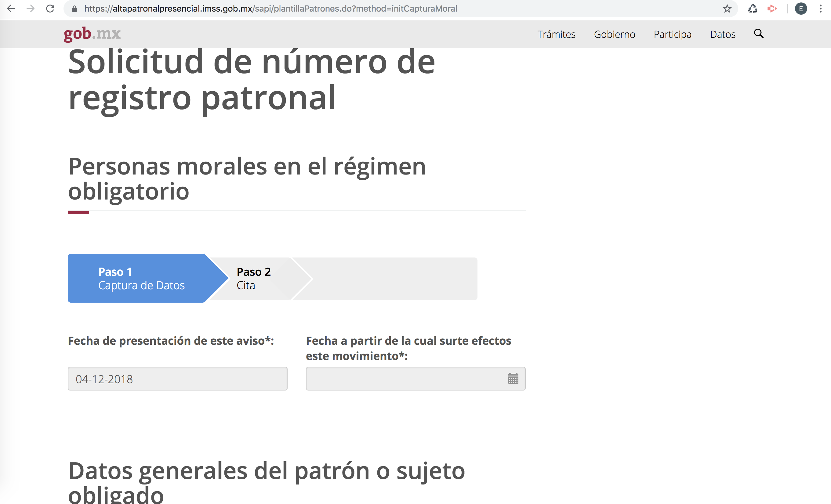Reload the page with the refresh icon
The height and width of the screenshot is (504, 831).
[x=50, y=9]
